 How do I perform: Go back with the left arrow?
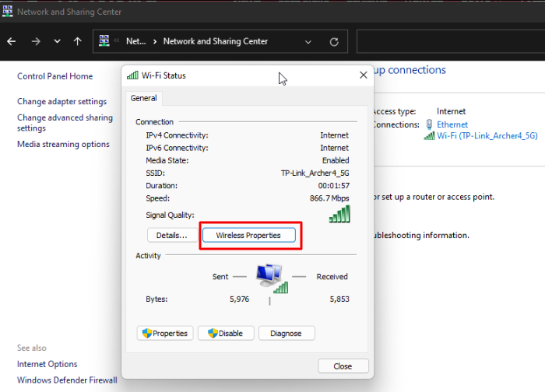(x=12, y=42)
